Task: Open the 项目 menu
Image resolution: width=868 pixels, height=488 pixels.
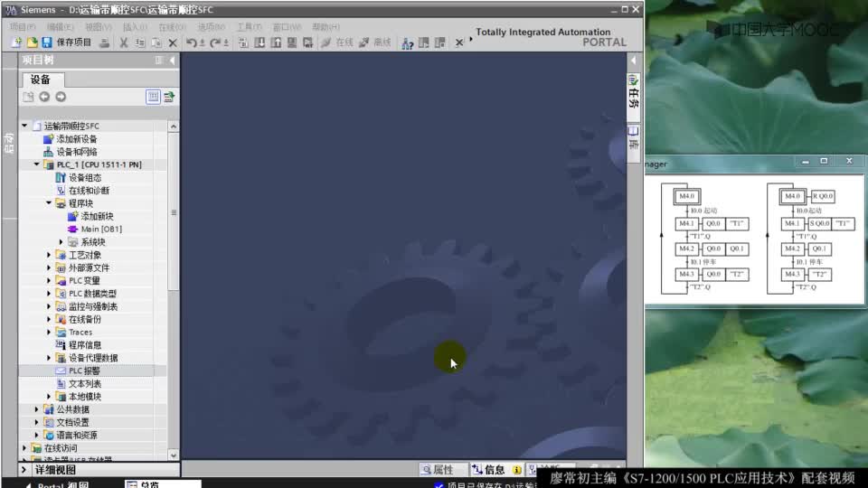Action: click(22, 26)
